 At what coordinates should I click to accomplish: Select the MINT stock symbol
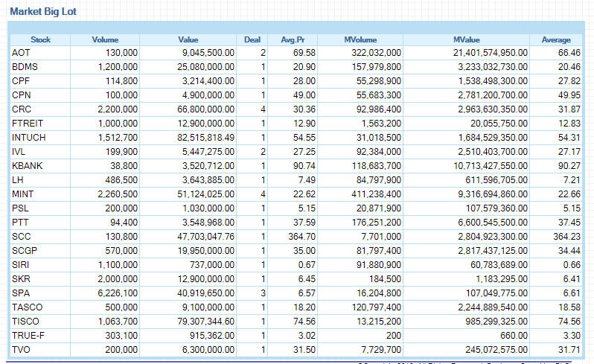[22, 194]
